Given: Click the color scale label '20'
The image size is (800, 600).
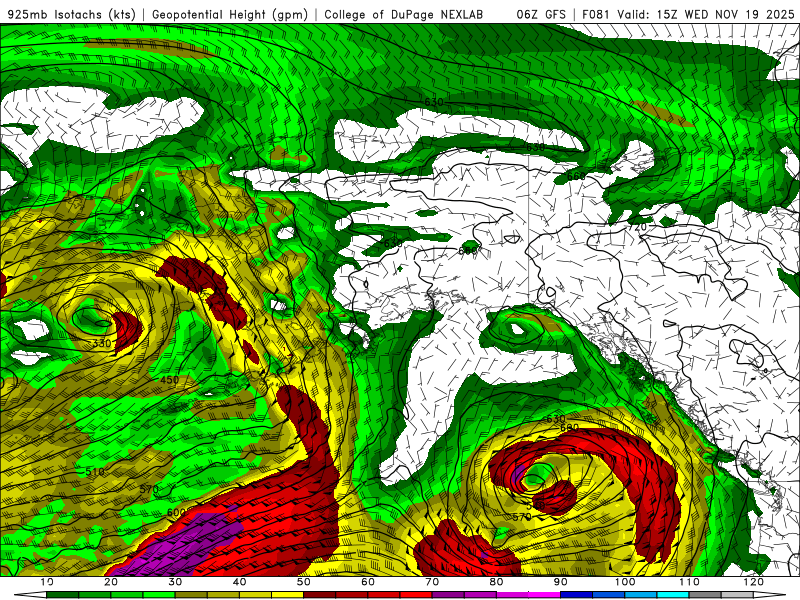Looking at the screenshot, I should [111, 582].
